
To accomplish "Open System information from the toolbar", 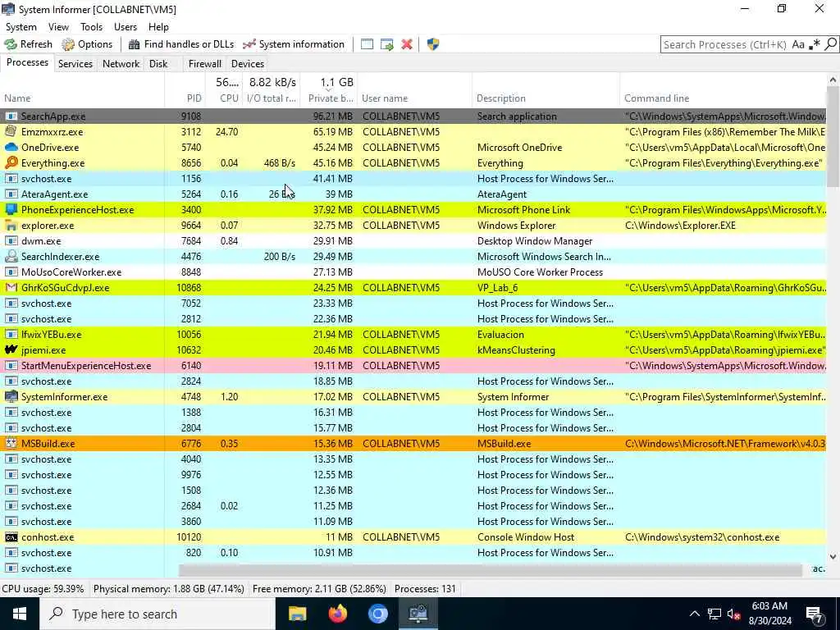I will pos(294,44).
